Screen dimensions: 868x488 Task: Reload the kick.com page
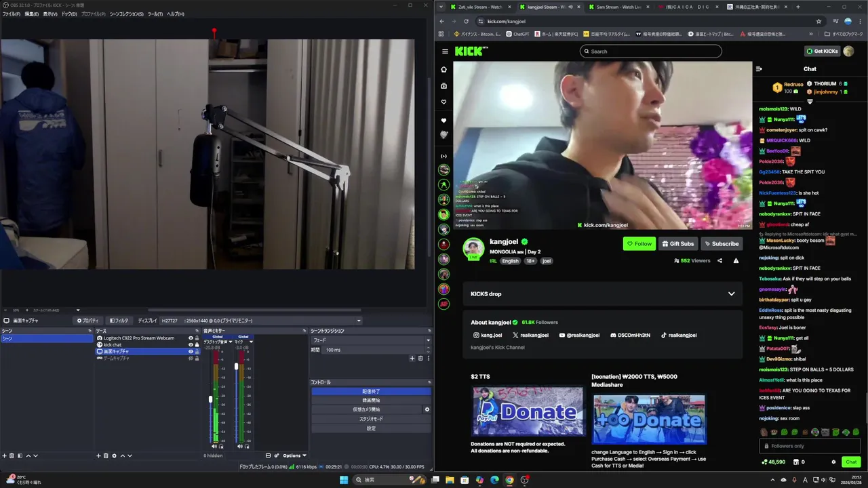click(466, 21)
